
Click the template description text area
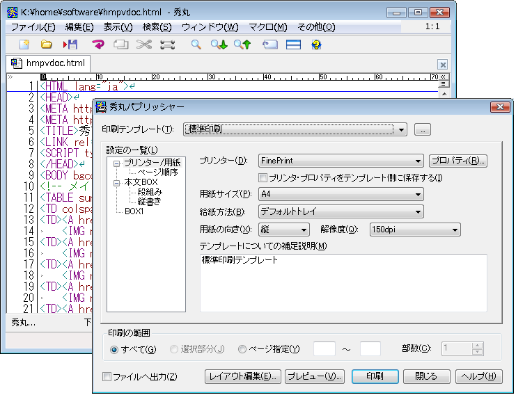tap(343, 283)
